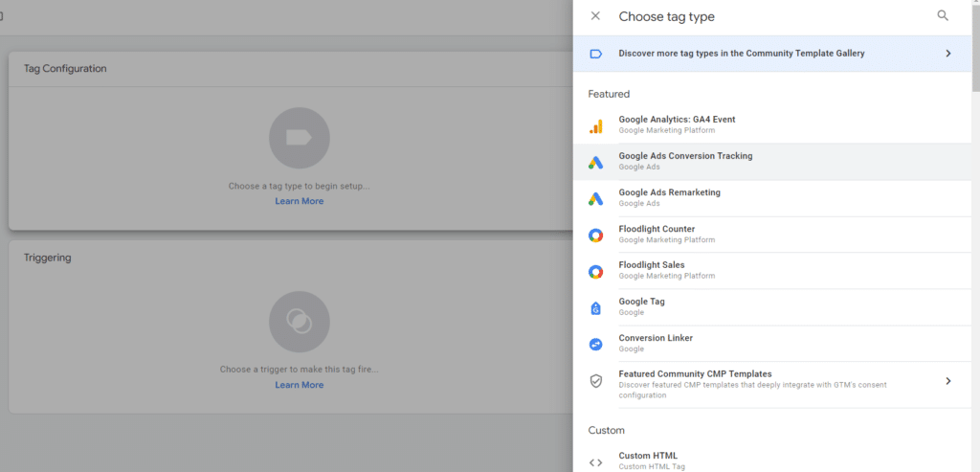Click the Google Marketing Platform subtitle under GA4 Event
The width and height of the screenshot is (980, 472).
click(x=667, y=130)
